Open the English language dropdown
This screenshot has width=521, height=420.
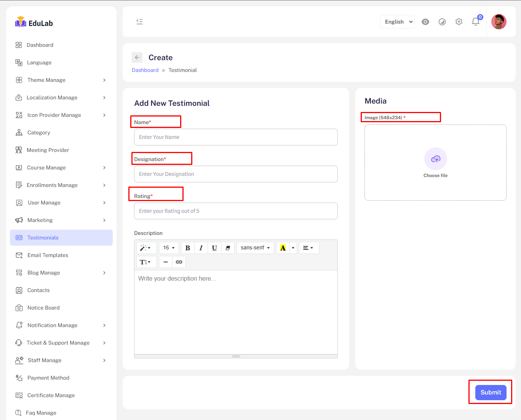397,22
